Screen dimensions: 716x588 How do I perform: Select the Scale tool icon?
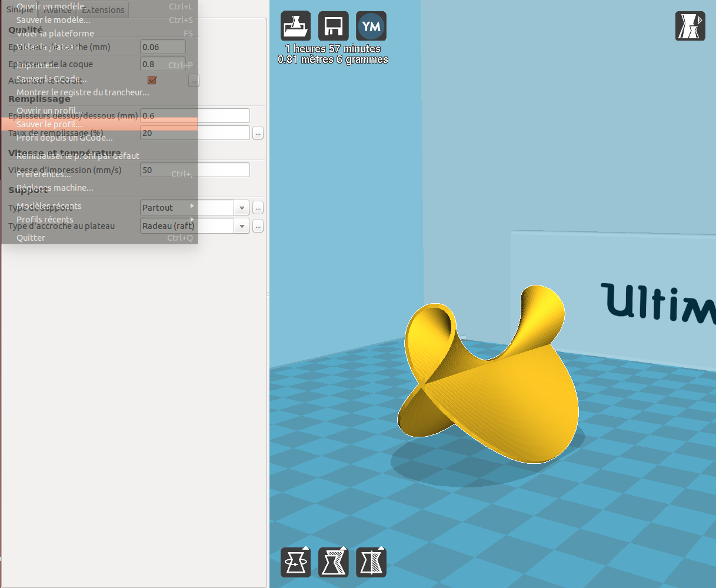click(x=334, y=562)
